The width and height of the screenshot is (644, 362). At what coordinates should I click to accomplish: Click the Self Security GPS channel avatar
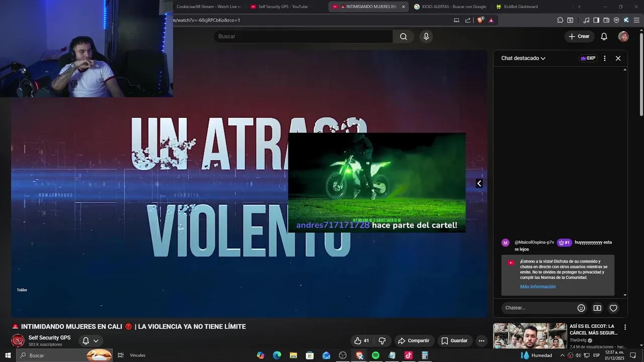click(18, 340)
